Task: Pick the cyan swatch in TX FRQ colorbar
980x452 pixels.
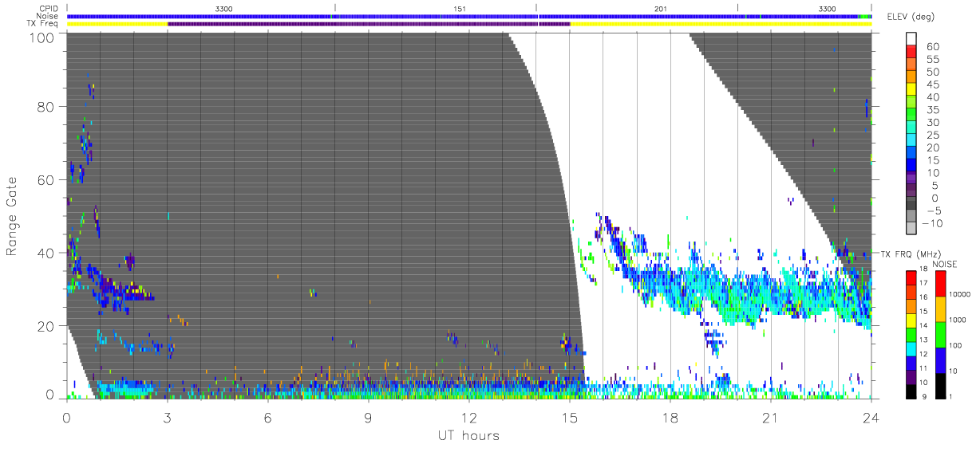Action: [911, 348]
